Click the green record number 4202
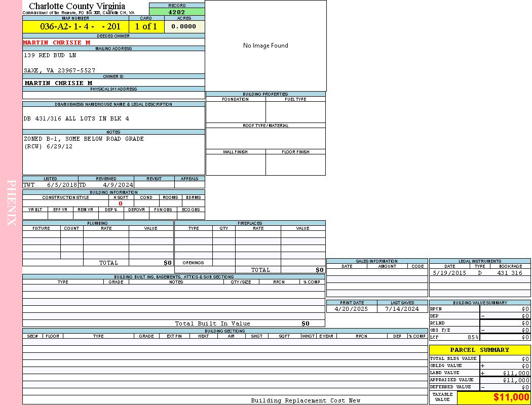The width and height of the screenshot is (532, 405). click(x=177, y=12)
